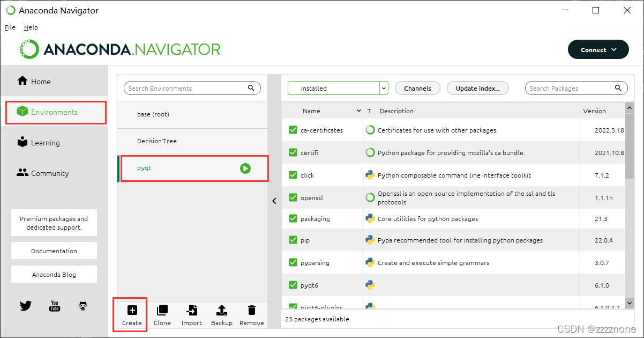Click the Anaconda Navigator logo

click(x=121, y=49)
